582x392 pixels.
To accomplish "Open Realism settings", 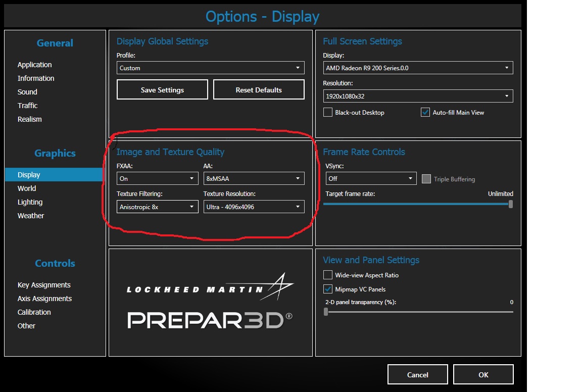I will click(x=29, y=119).
